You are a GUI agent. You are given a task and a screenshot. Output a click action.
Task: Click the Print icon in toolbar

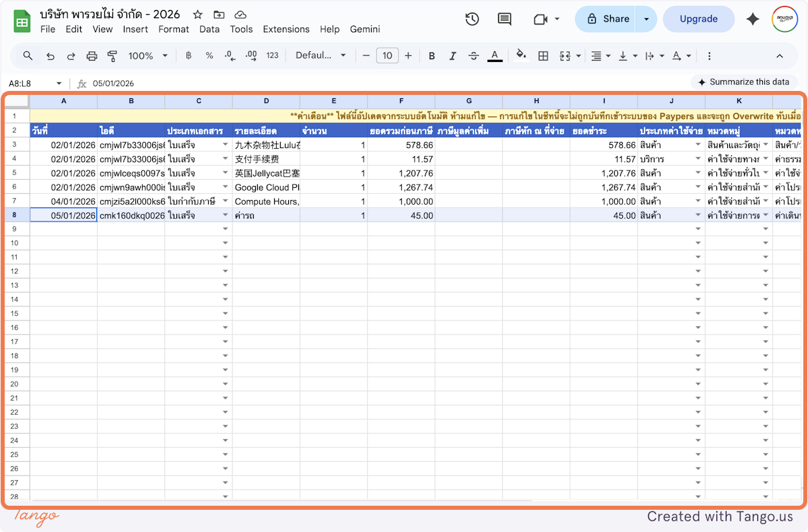(x=92, y=56)
